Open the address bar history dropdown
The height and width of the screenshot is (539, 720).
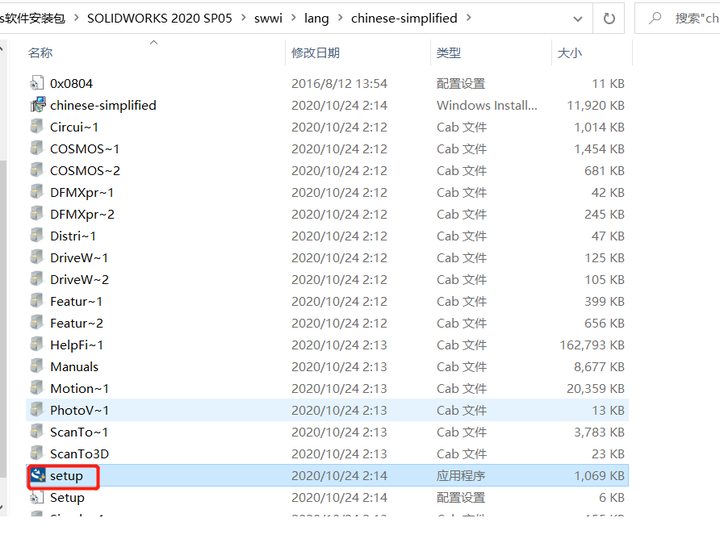point(578,19)
